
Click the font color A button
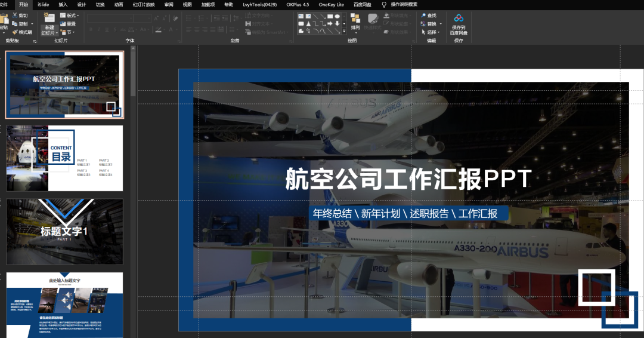point(171,30)
